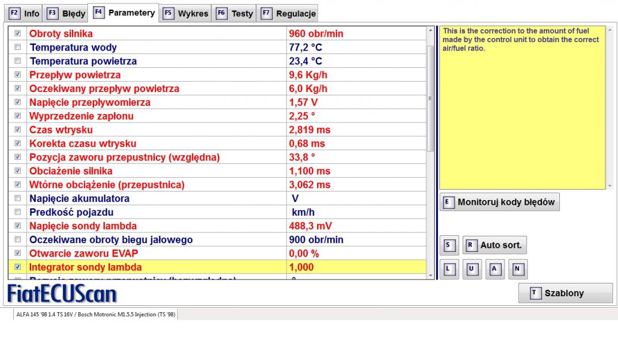Uncheck Oczekiwany przepływ powietrza checkbox
Image resolution: width=618 pixels, height=364 pixels.
[18, 88]
